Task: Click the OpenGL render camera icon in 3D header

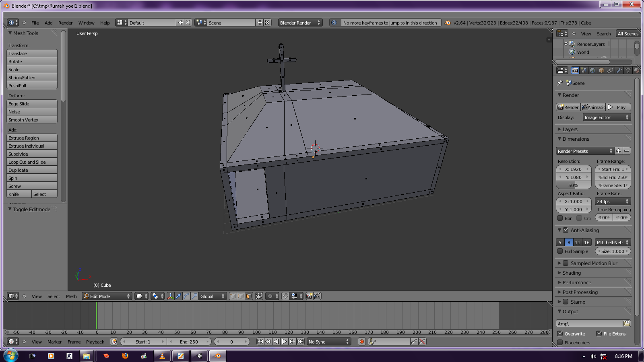Action: (x=309, y=296)
